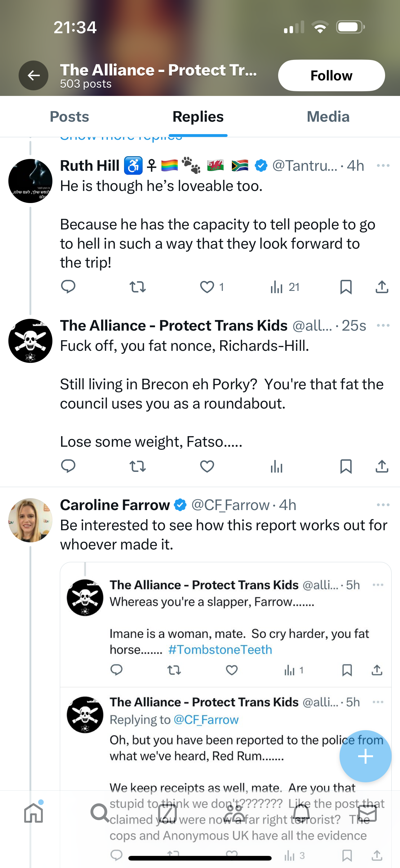Bookmark Ruth Hill's reply
Screen dimensions: 400x868
[x=346, y=287]
